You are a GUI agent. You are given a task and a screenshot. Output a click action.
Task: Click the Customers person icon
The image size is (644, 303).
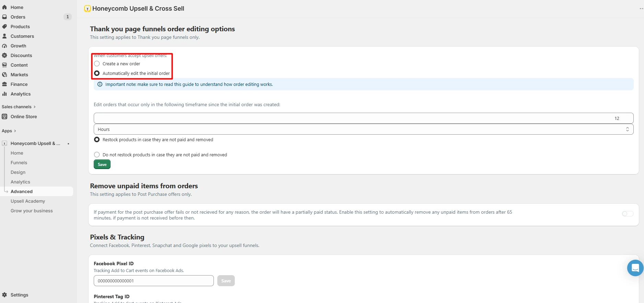point(4,36)
